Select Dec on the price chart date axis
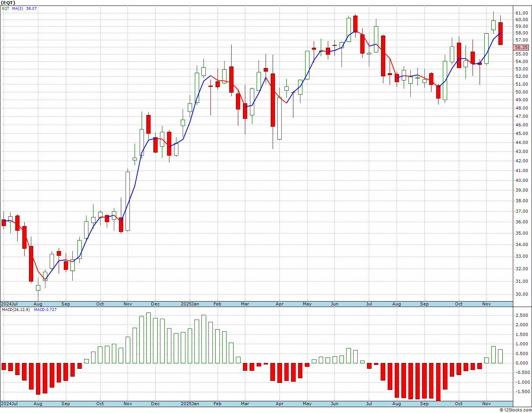The image size is (532, 413). click(x=155, y=304)
